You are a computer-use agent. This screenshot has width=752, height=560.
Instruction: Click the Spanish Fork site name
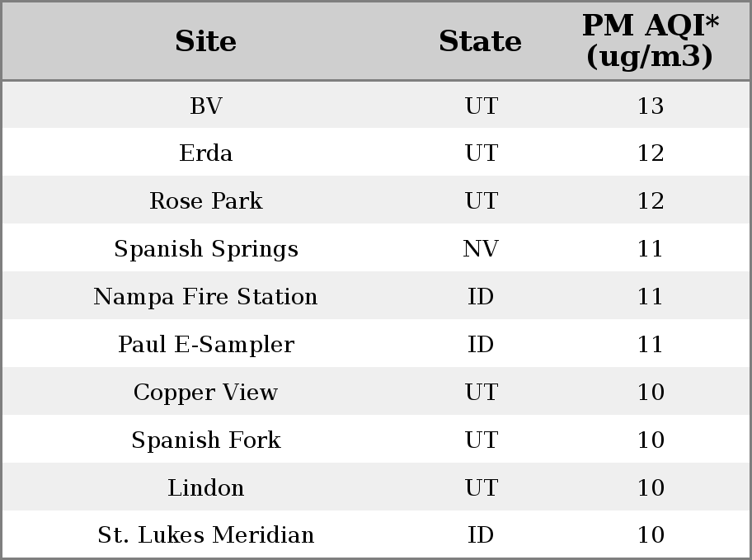[206, 440]
